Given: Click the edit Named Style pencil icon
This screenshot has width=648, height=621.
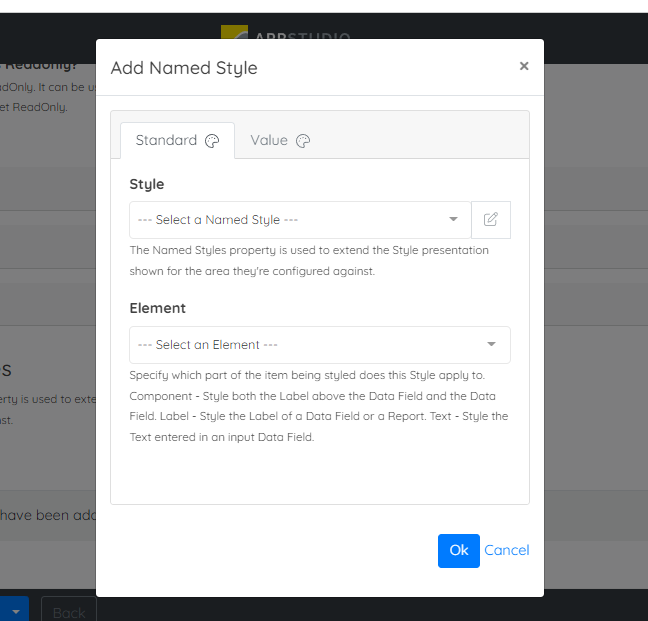Looking at the screenshot, I should point(490,220).
